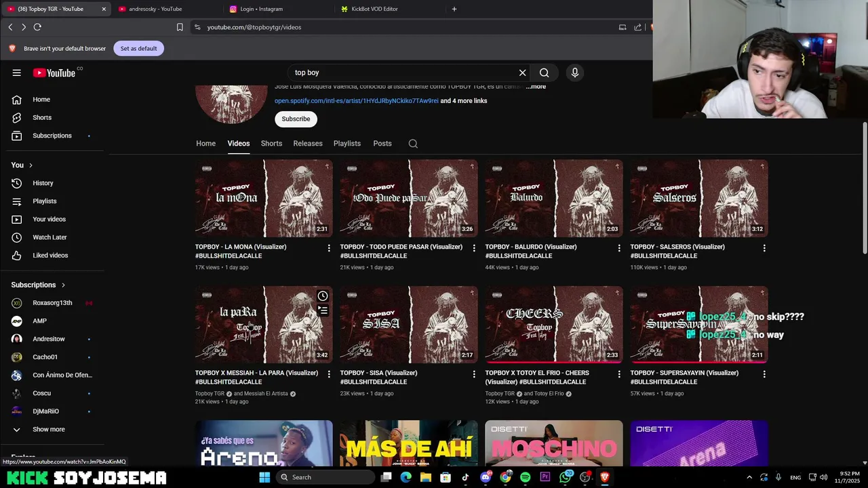Open Premiere Pro from the taskbar

point(545,477)
